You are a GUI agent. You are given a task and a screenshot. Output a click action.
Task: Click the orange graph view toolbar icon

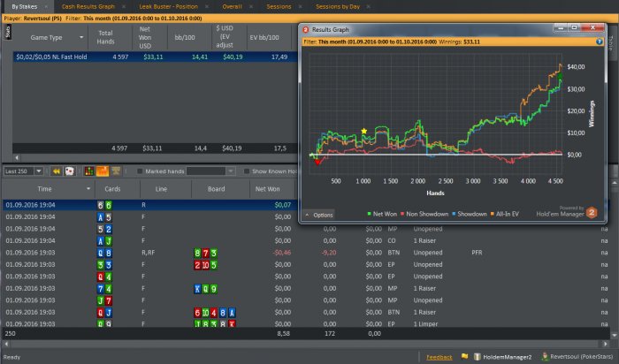click(x=103, y=171)
